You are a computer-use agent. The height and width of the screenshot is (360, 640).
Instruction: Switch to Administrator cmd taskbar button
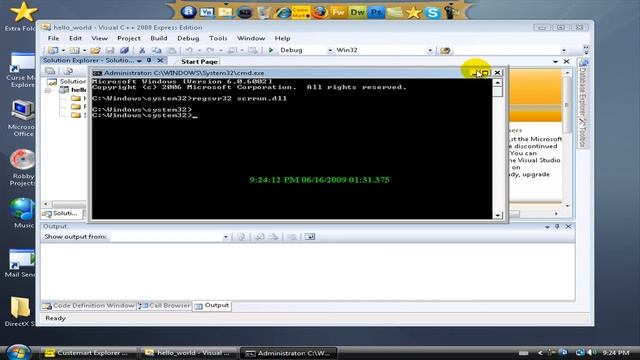pos(288,353)
